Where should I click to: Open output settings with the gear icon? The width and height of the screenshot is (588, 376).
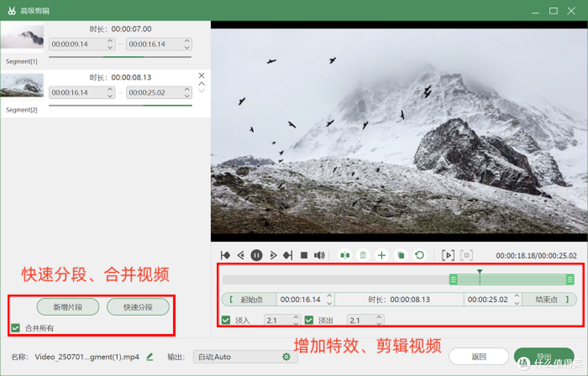coord(286,357)
